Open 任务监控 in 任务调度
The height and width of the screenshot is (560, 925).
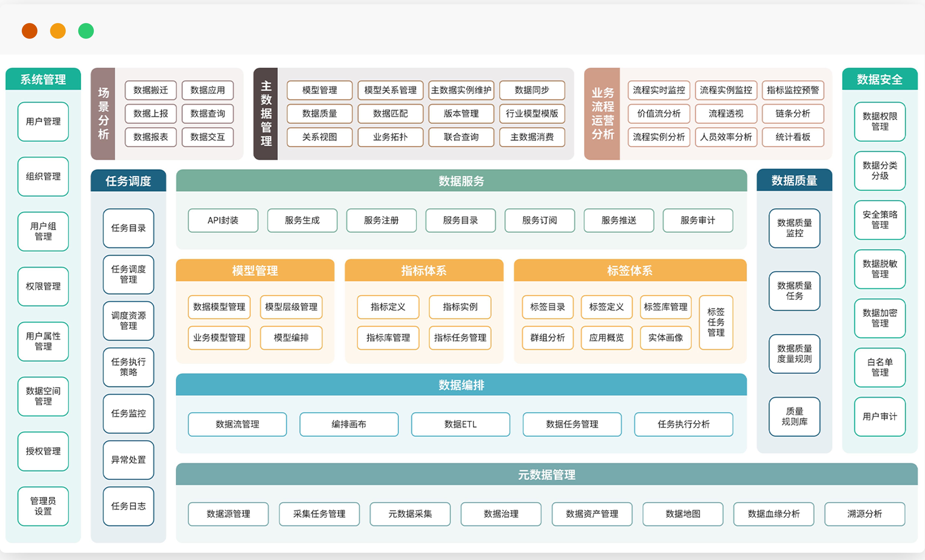pyautogui.click(x=128, y=413)
